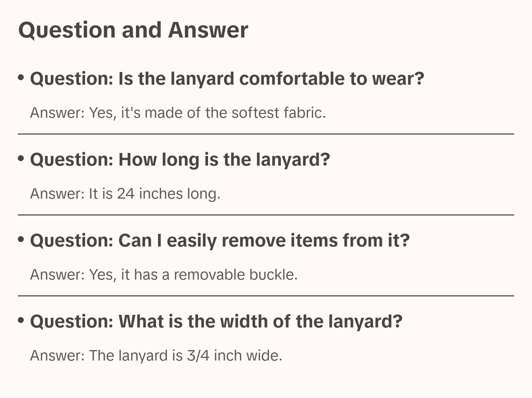Click the divider below the removable buckle answer
The width and height of the screenshot is (532, 398).
(266, 296)
